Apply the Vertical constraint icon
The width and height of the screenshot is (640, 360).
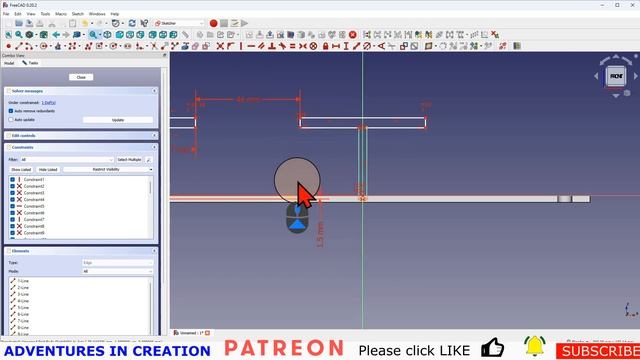(241, 46)
